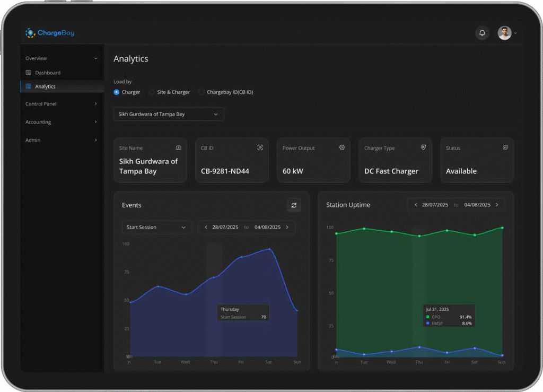This screenshot has height=392, width=543.
Task: Select the Charger radio button
Action: click(x=117, y=92)
